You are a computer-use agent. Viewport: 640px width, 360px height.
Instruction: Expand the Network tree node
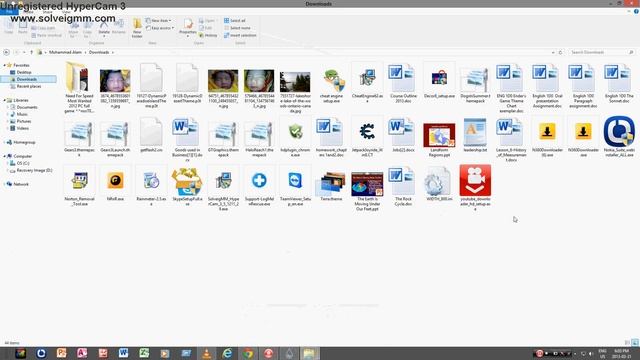pyautogui.click(x=4, y=184)
